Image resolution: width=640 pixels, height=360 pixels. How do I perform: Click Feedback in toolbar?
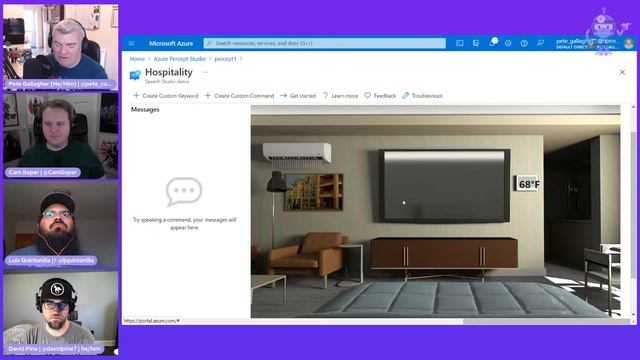380,96
